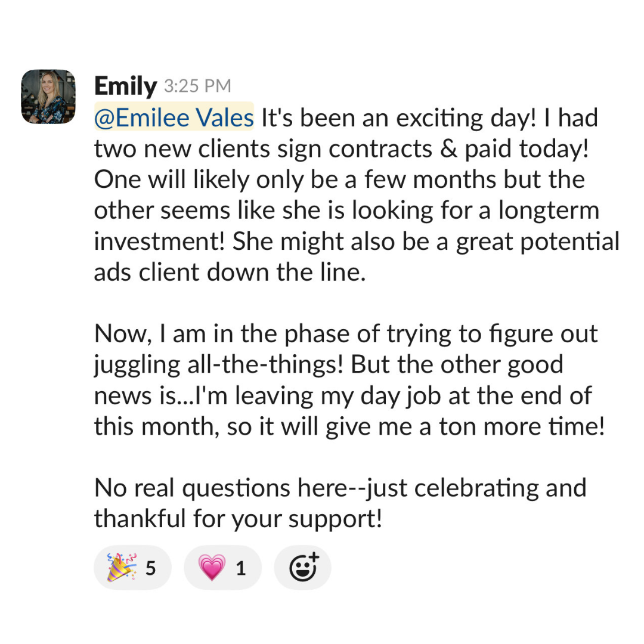Image resolution: width=644 pixels, height=644 pixels.
Task: Click the word "investment!" in the message
Action: coord(159,241)
